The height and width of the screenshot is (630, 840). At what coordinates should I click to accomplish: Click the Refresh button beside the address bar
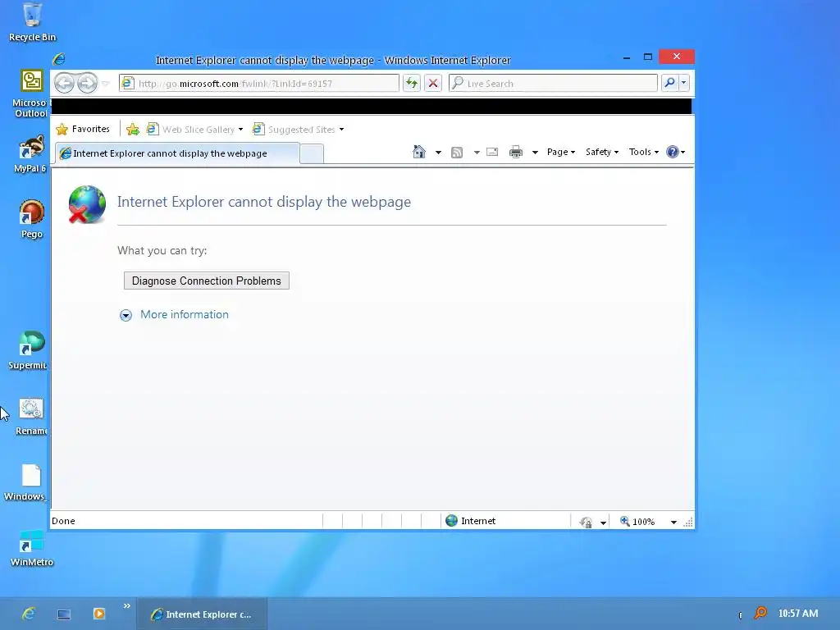(x=412, y=83)
